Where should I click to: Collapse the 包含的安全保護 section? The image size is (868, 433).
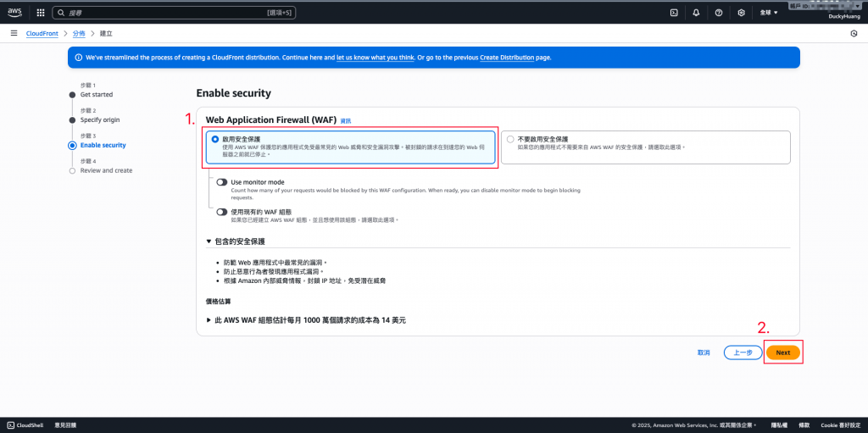tap(236, 241)
